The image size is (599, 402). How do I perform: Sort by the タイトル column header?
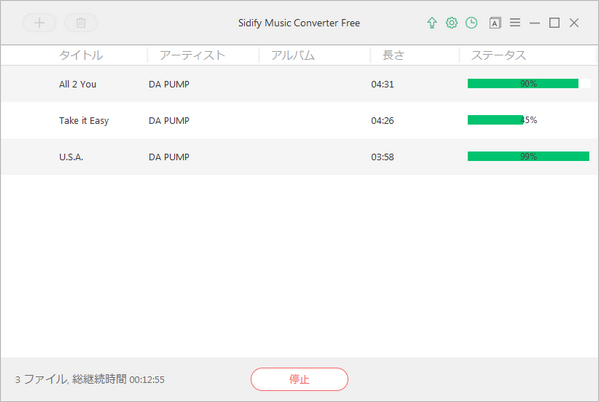coord(81,55)
